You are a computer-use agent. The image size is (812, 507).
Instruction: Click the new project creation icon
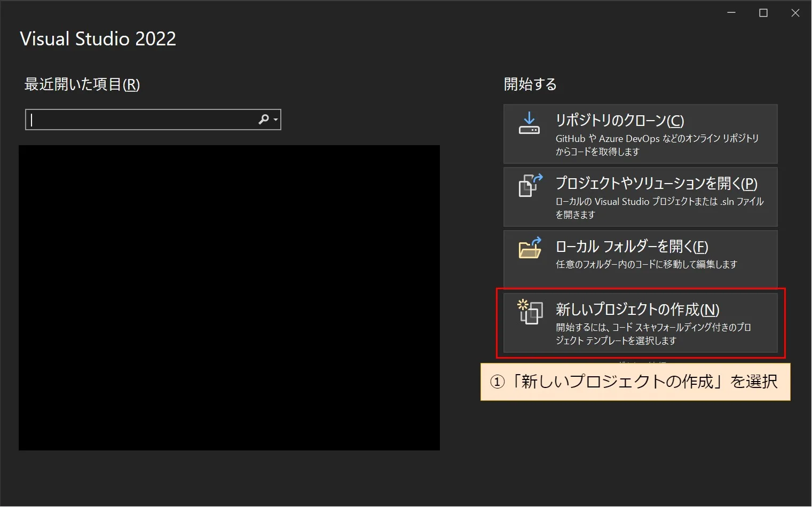tap(530, 312)
